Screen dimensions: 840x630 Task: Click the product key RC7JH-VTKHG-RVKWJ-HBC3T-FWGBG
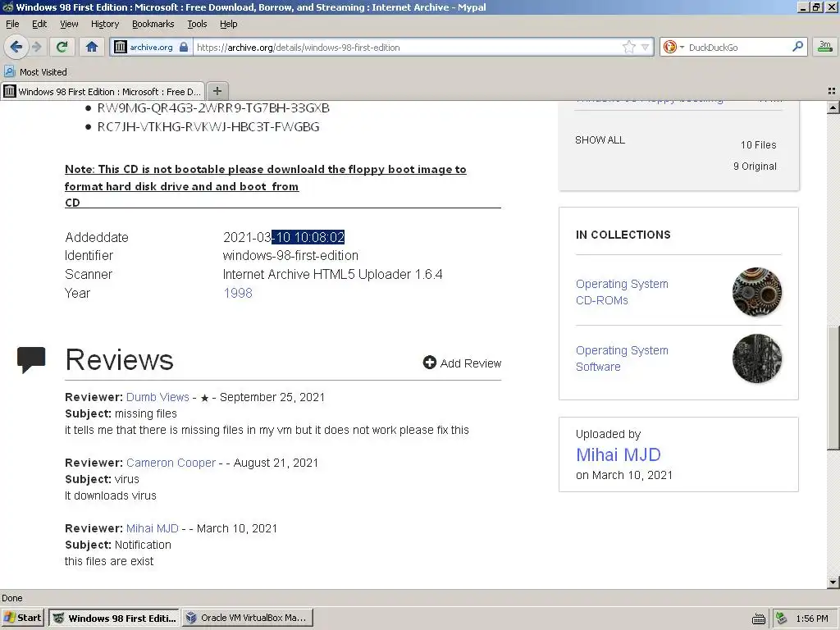coord(208,127)
